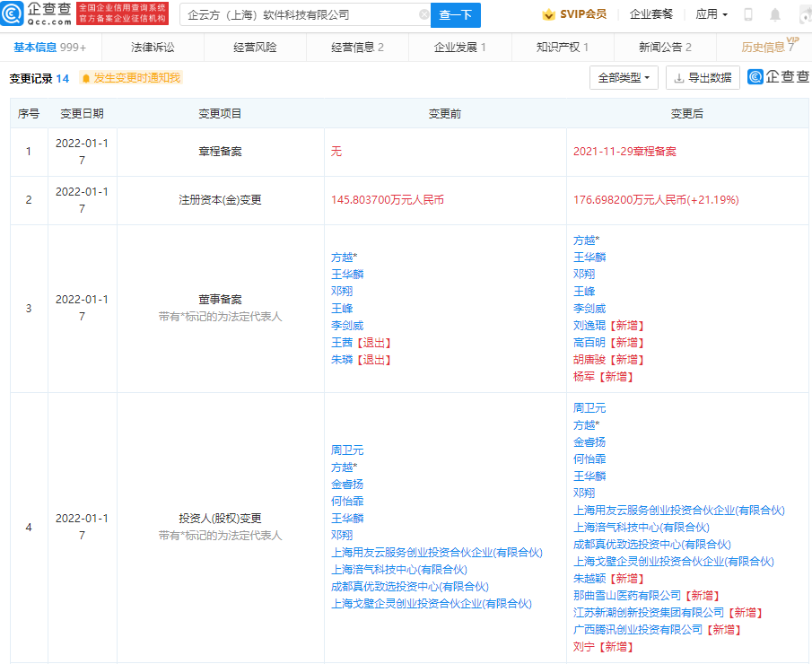The image size is (812, 664).
Task: Open 王茜 exited director link
Action: (342, 343)
